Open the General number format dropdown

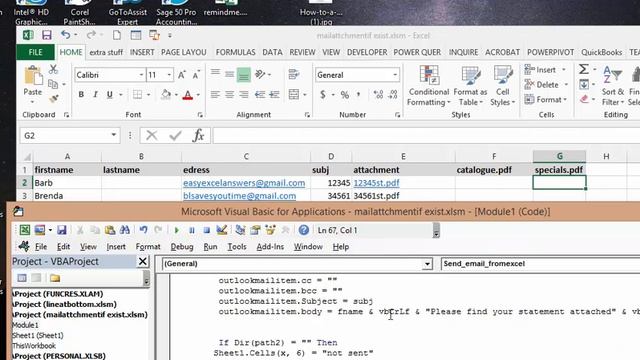tap(395, 75)
